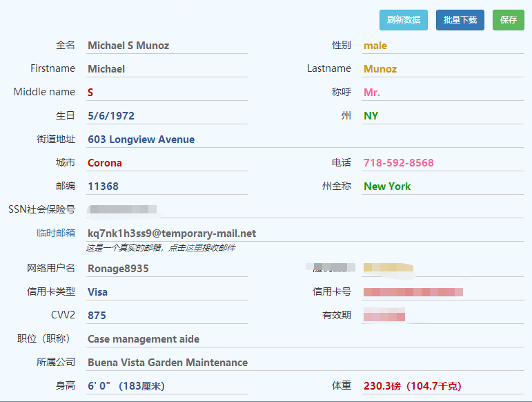Click the Firstname field containing Michael
This screenshot has height=402, width=532.
click(167, 69)
